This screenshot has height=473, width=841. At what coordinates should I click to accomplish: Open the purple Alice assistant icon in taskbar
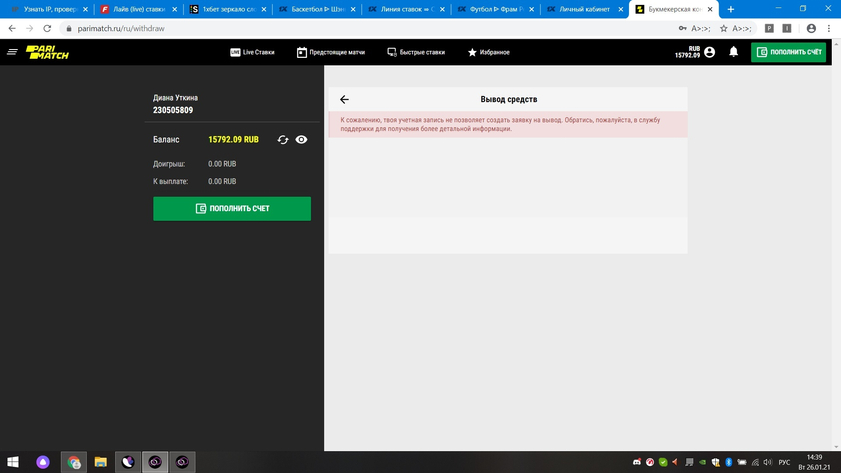pos(43,462)
